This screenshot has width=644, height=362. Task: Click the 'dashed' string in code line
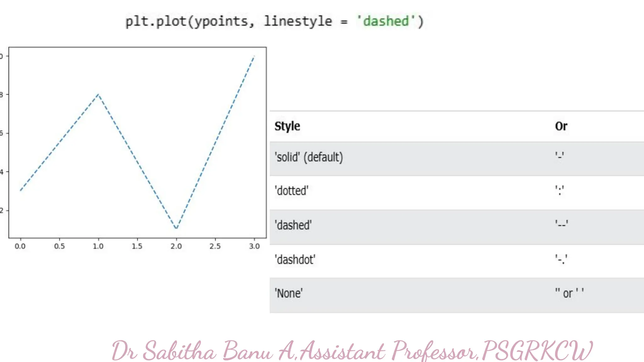click(x=386, y=21)
